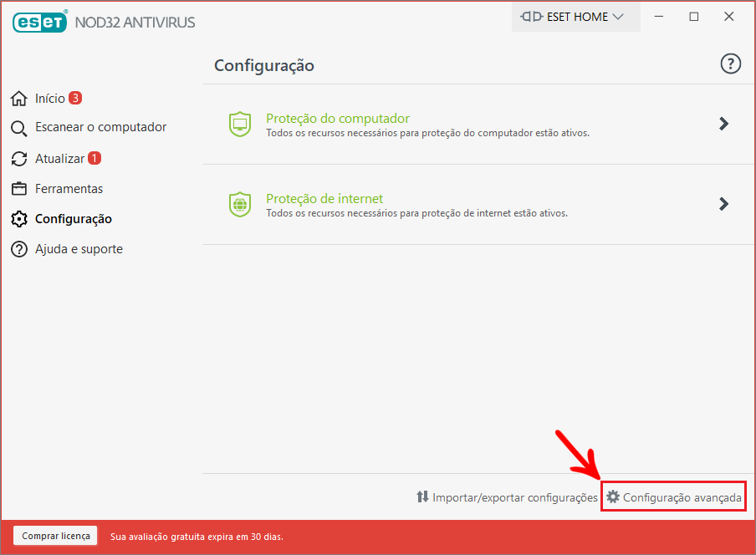The height and width of the screenshot is (555, 756).
Task: Click the magnifier icon for Escanear
Action: (18, 129)
